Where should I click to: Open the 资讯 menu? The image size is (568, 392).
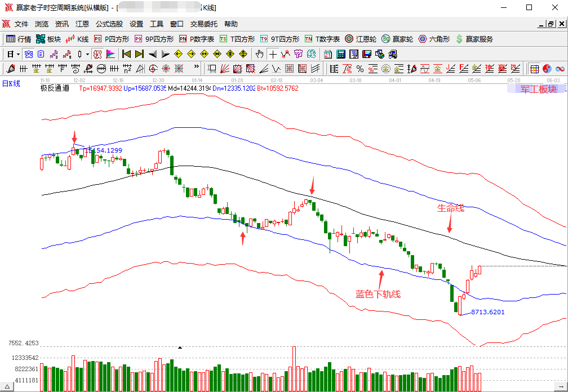tap(62, 24)
